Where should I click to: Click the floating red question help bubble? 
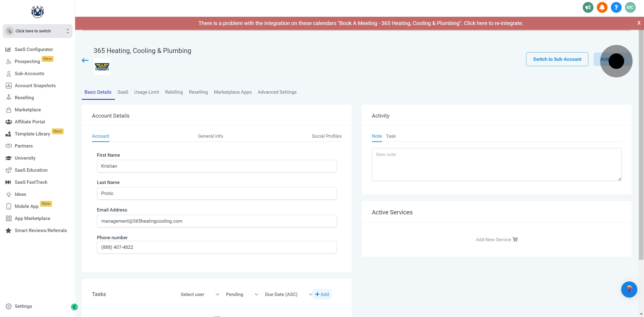click(629, 289)
